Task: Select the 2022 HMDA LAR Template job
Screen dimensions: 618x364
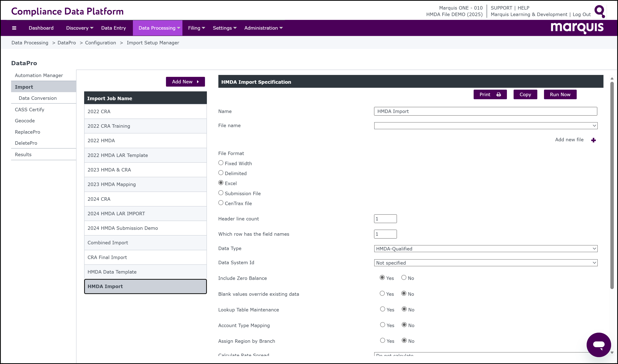Action: pyautogui.click(x=145, y=155)
